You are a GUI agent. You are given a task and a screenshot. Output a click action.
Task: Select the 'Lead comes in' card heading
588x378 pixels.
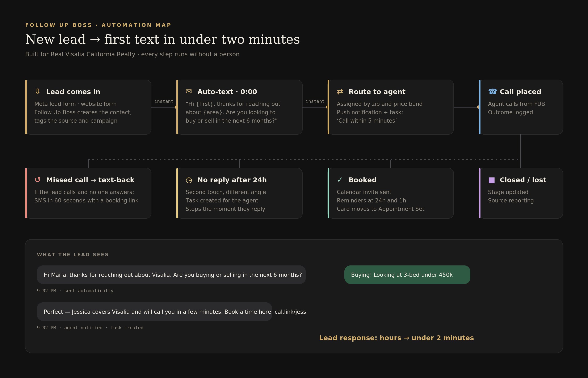click(x=73, y=92)
